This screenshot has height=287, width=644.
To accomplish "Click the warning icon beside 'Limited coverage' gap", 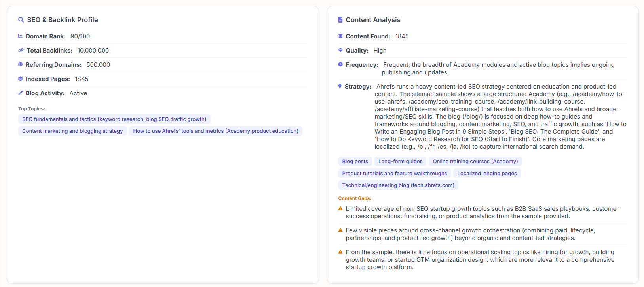I will tap(340, 208).
